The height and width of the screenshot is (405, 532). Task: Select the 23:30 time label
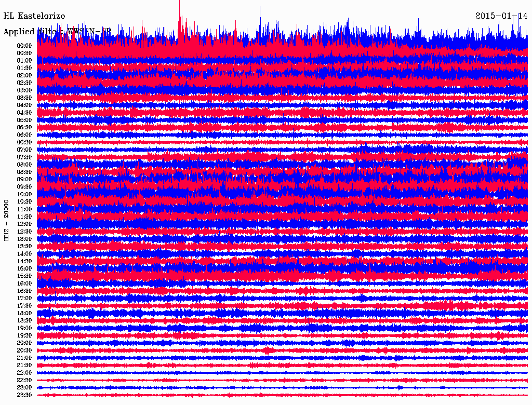tap(24, 396)
